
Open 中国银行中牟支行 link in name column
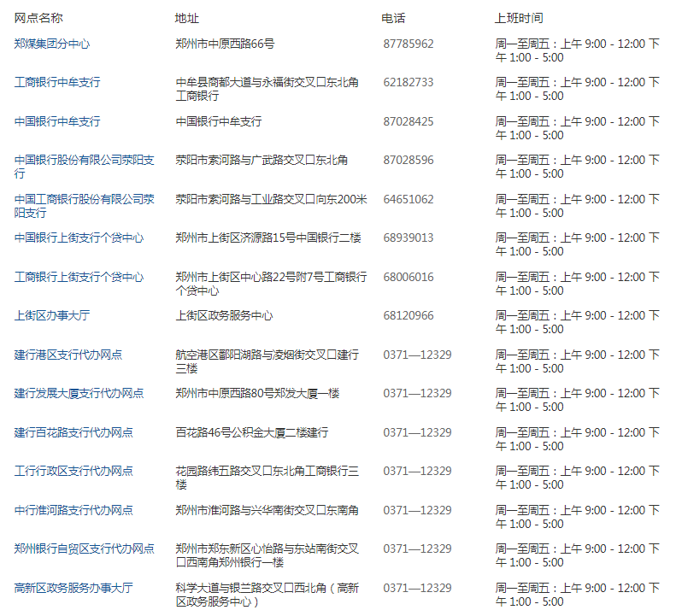click(57, 121)
